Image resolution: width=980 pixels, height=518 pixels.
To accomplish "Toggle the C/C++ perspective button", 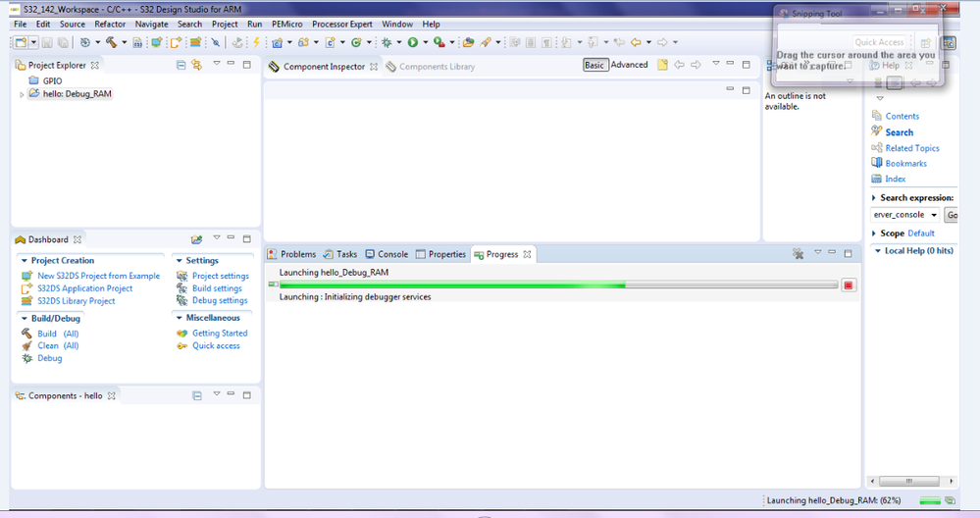I will 950,42.
